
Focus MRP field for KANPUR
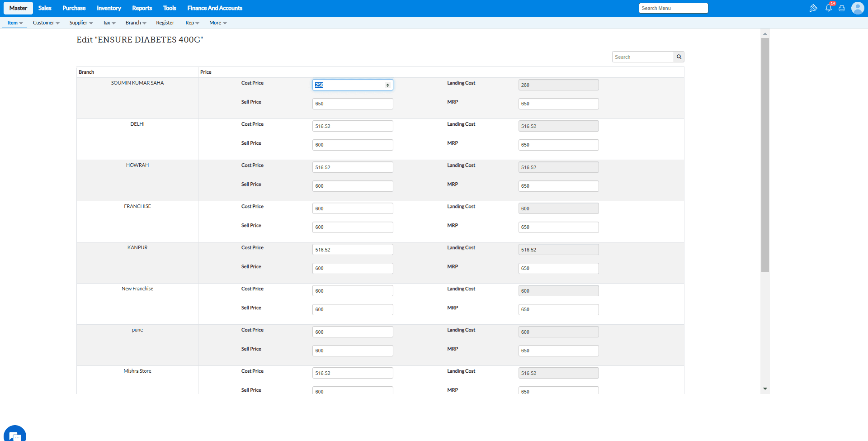(558, 268)
